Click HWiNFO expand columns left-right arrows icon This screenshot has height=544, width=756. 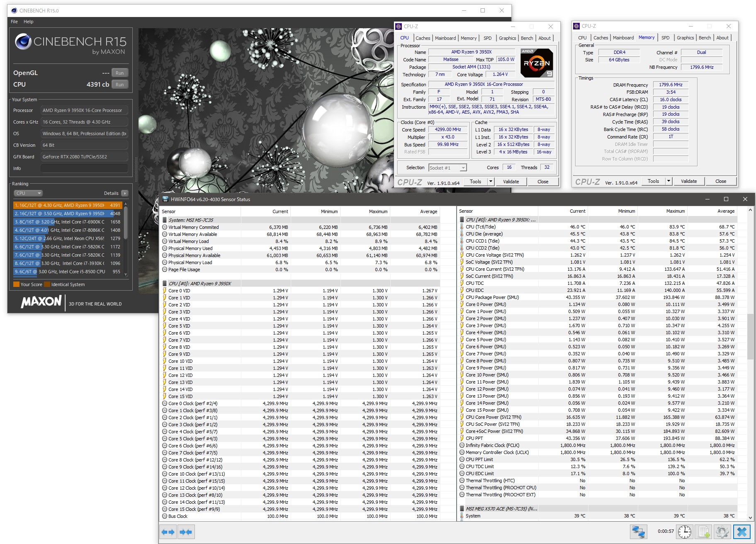coord(168,532)
